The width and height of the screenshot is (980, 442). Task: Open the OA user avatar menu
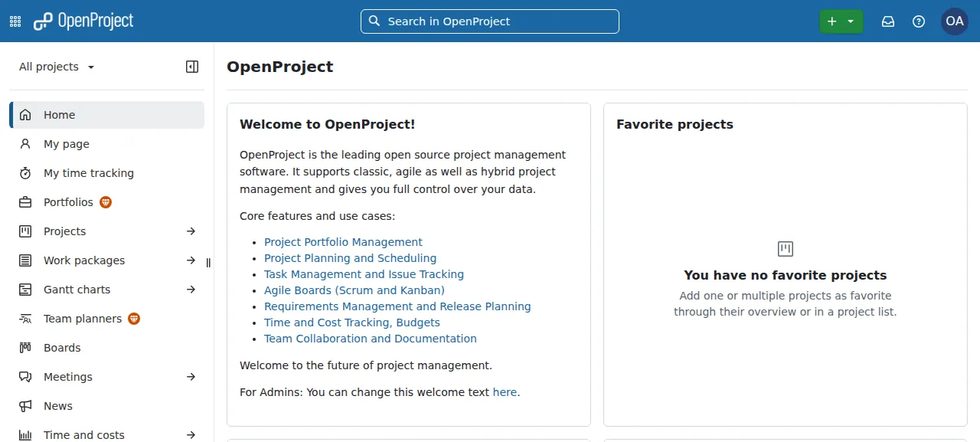tap(955, 21)
